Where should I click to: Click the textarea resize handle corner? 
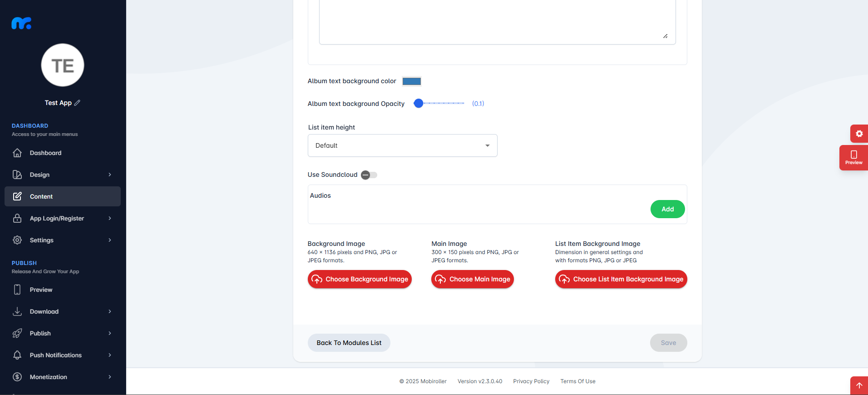tap(666, 36)
